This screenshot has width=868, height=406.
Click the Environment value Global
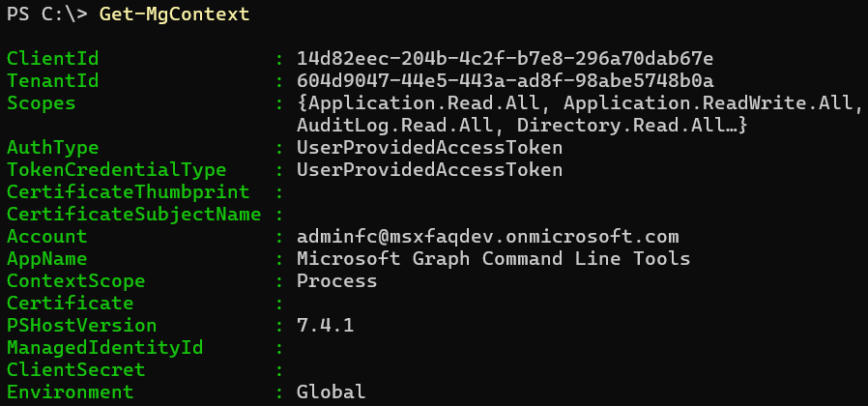331,391
